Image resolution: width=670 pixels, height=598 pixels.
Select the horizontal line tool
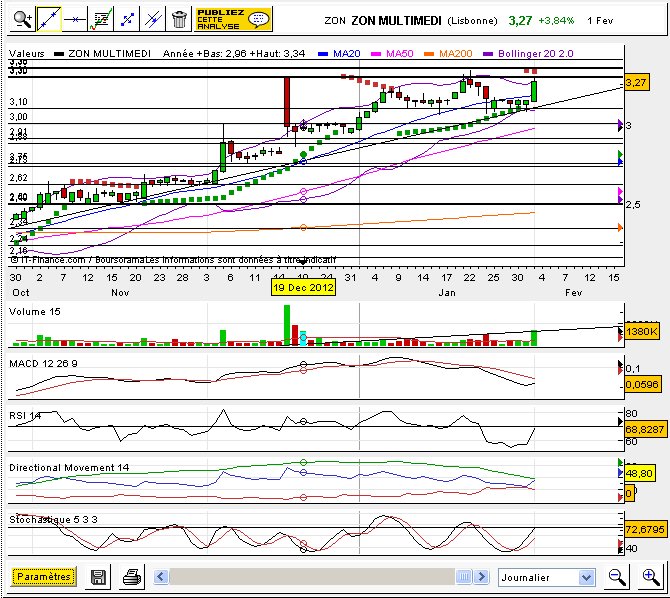point(75,19)
